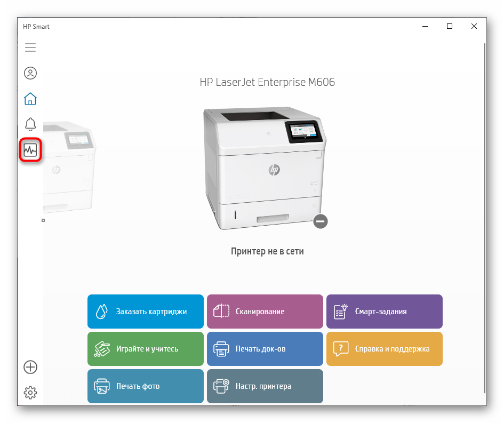504x423 pixels.
Task: Open the Печать док-ов tile
Action: (x=265, y=349)
